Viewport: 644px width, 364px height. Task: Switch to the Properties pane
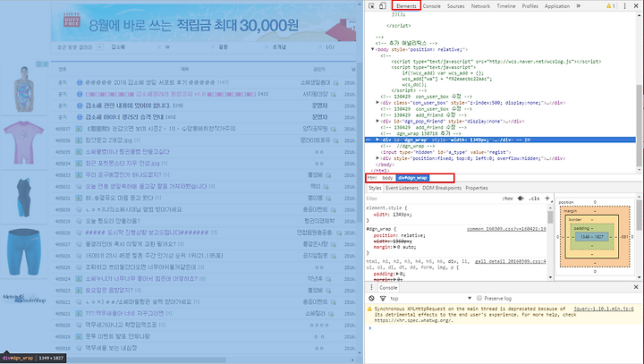pos(477,188)
